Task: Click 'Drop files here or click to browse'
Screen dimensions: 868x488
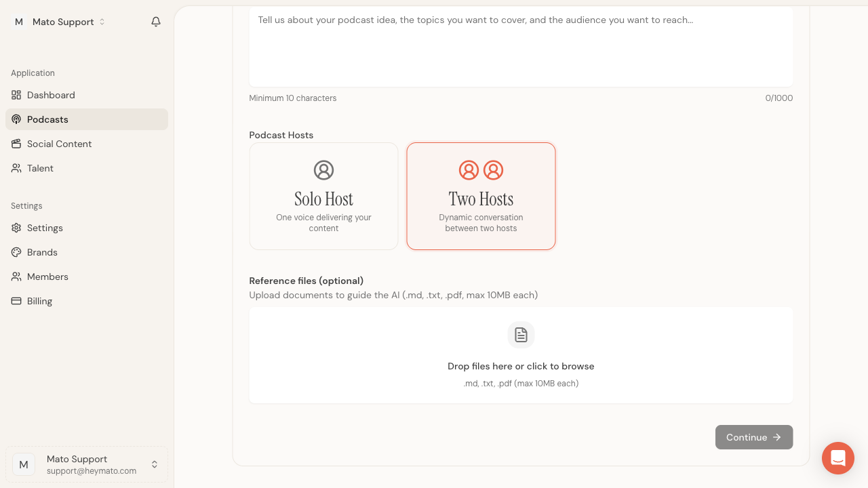Action: 521,366
